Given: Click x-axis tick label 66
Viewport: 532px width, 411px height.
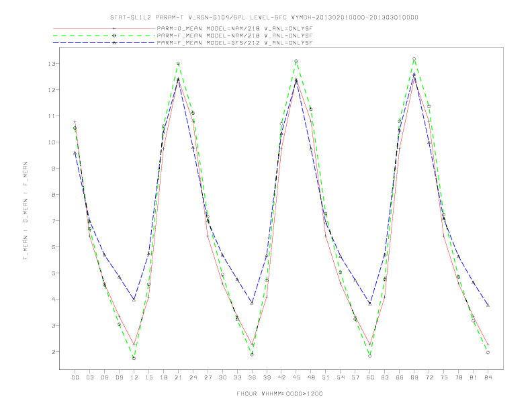Looking at the screenshot, I should (x=400, y=377).
